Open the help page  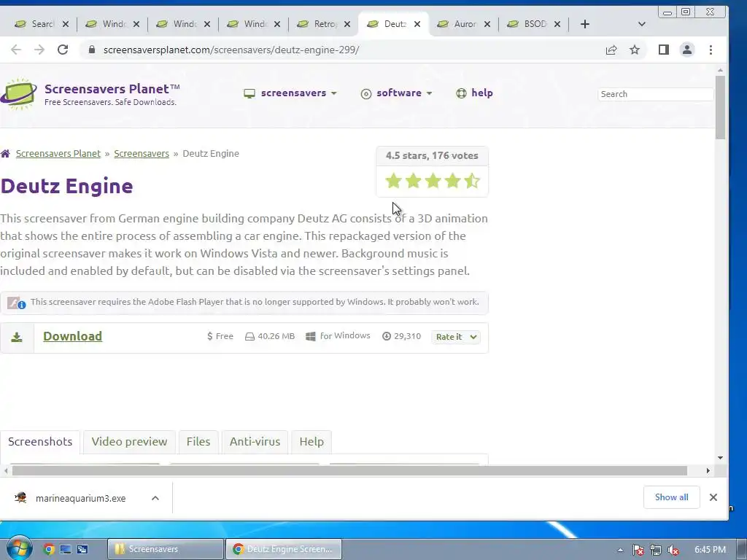474,93
